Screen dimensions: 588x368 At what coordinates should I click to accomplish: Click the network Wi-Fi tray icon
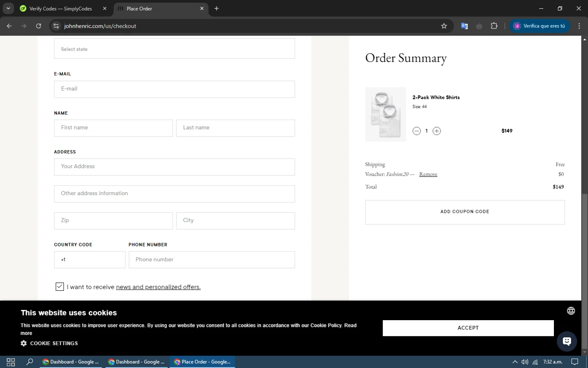pyautogui.click(x=535, y=362)
